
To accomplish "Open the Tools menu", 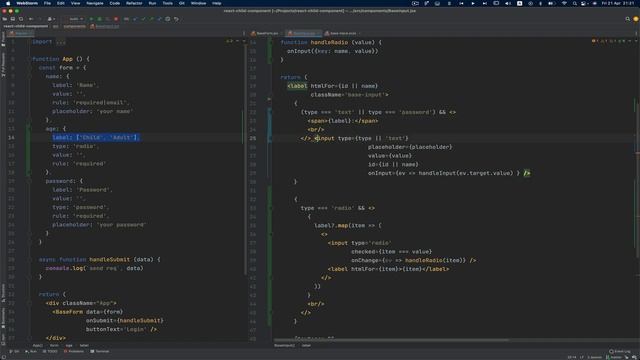I will [167, 3].
